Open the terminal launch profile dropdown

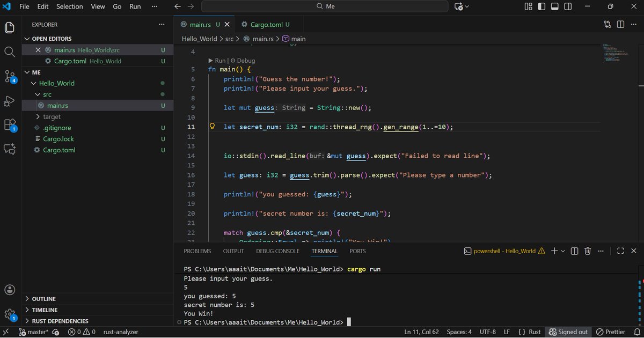(562, 251)
